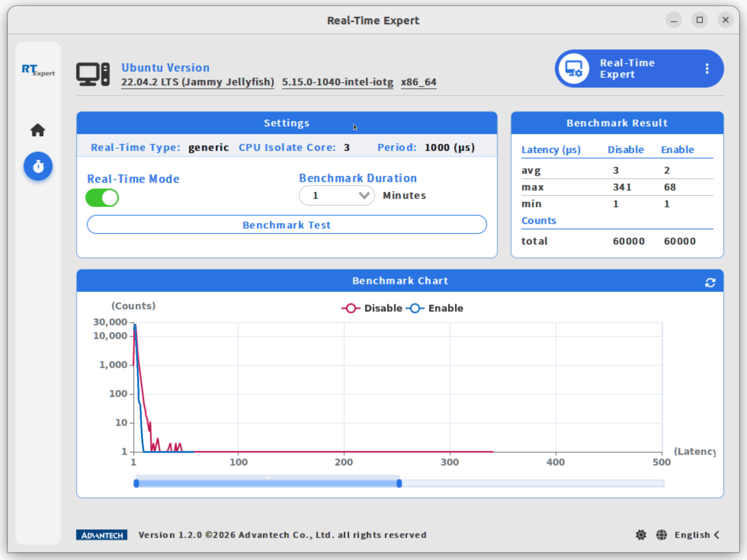Open the Home page from sidebar
The width and height of the screenshot is (747, 560).
click(38, 130)
